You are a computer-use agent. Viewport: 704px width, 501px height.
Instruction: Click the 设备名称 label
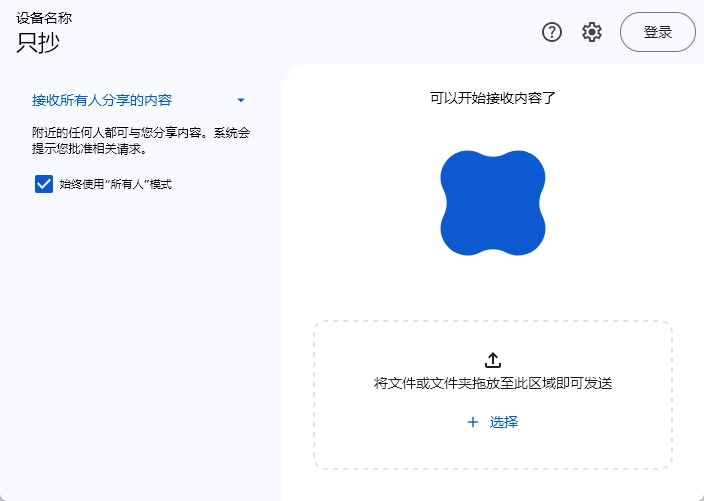[44, 18]
